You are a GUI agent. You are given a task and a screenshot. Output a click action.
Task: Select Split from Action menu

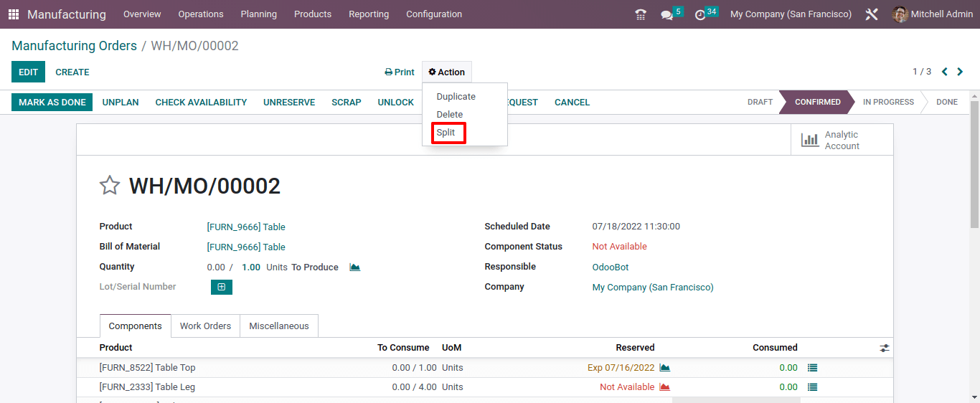(x=446, y=133)
